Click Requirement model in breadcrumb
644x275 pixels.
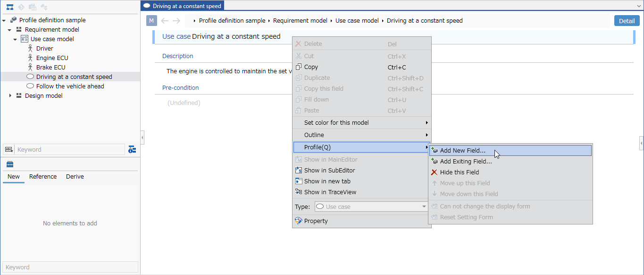pyautogui.click(x=300, y=21)
